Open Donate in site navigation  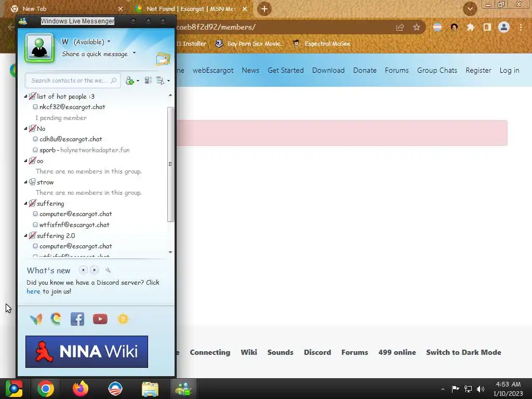pyautogui.click(x=365, y=70)
